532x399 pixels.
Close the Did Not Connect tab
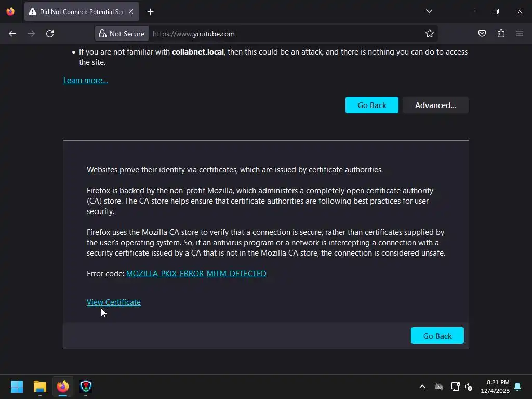coord(131,11)
